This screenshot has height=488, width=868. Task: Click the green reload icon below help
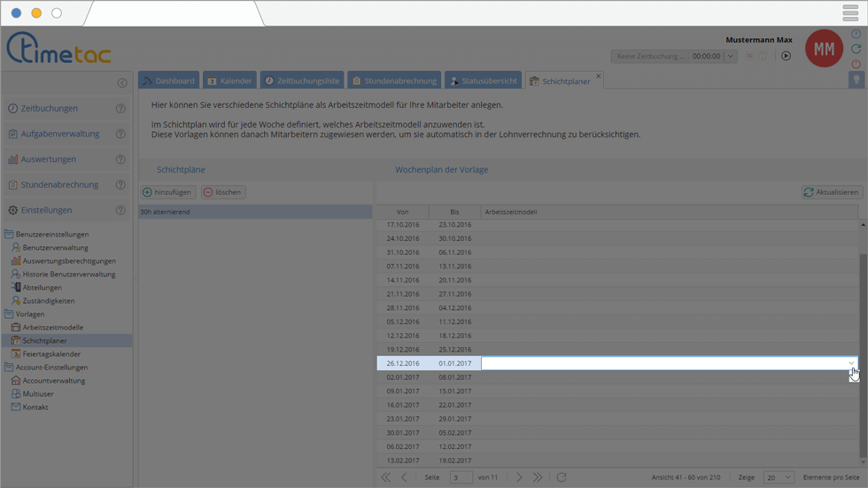pyautogui.click(x=856, y=50)
